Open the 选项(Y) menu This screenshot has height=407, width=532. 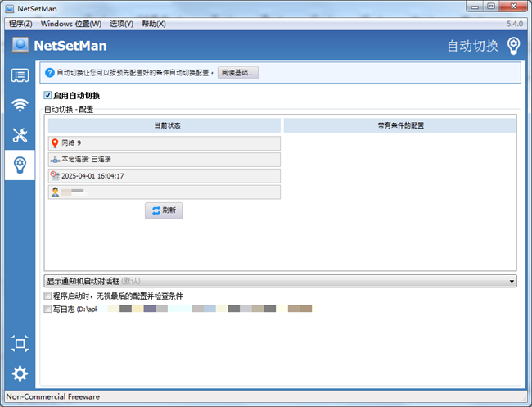pos(121,24)
